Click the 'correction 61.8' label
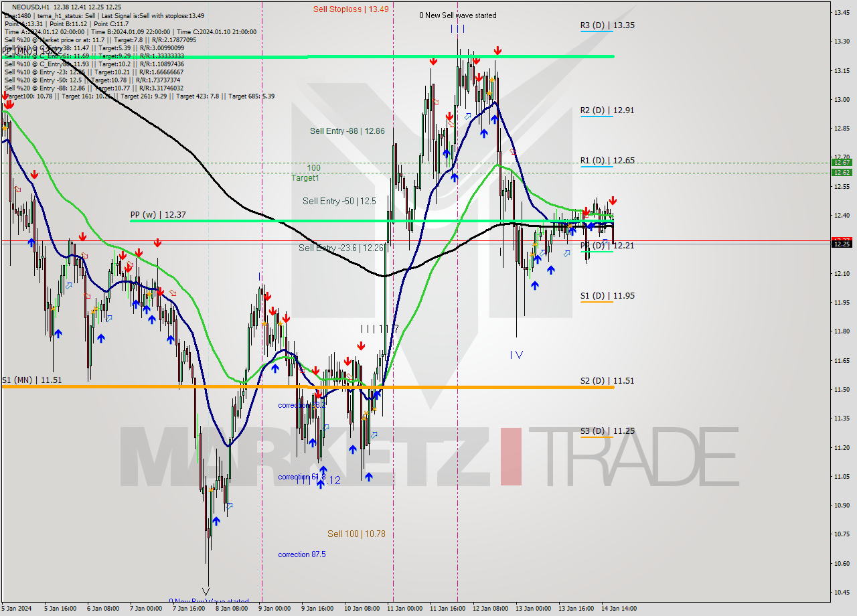Screen dimensions: 857x616 pos(302,477)
